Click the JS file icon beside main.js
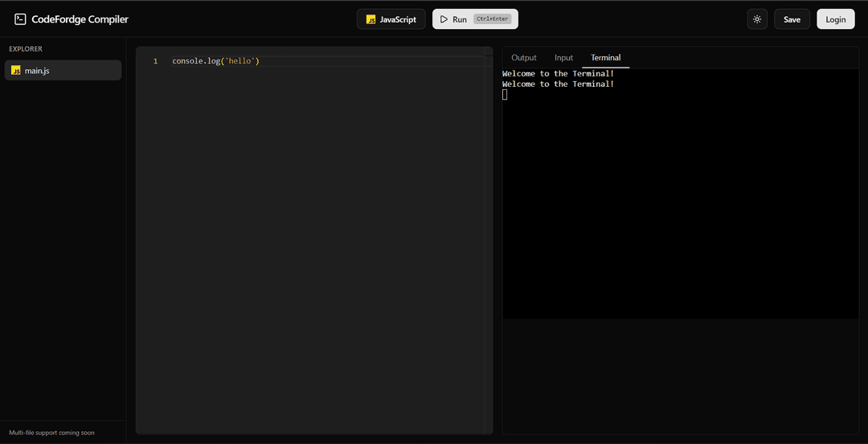The width and height of the screenshot is (868, 444). (16, 71)
